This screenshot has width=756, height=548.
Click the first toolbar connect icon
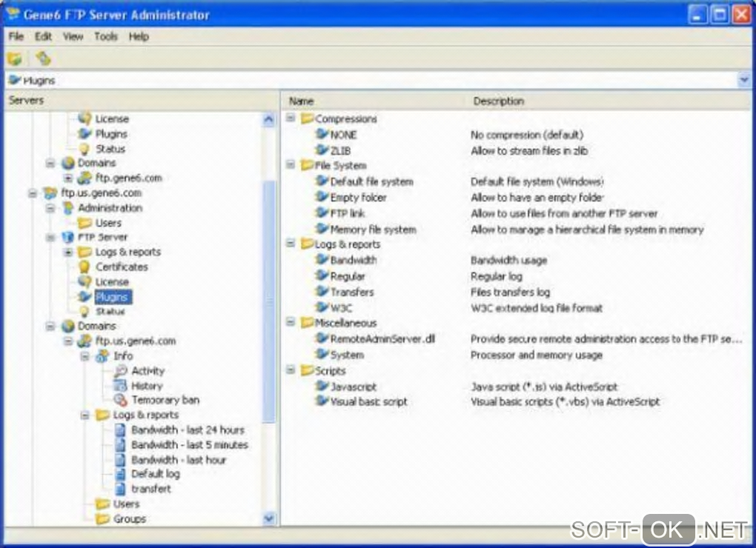click(x=15, y=59)
